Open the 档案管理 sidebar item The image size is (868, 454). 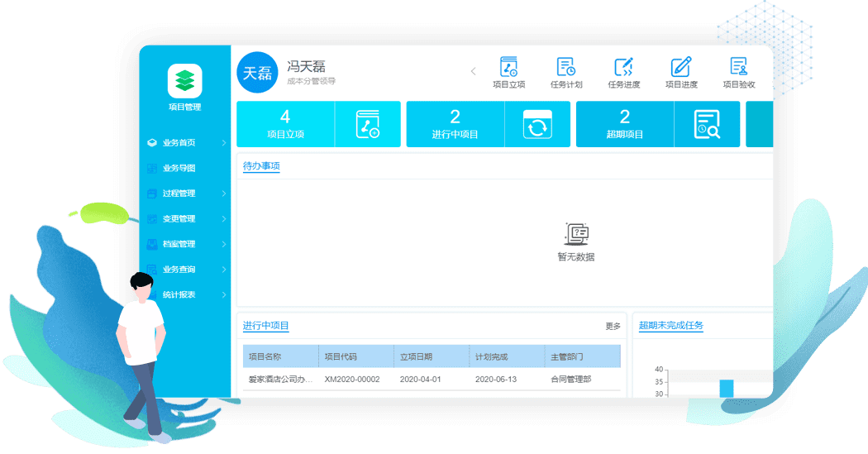point(179,245)
